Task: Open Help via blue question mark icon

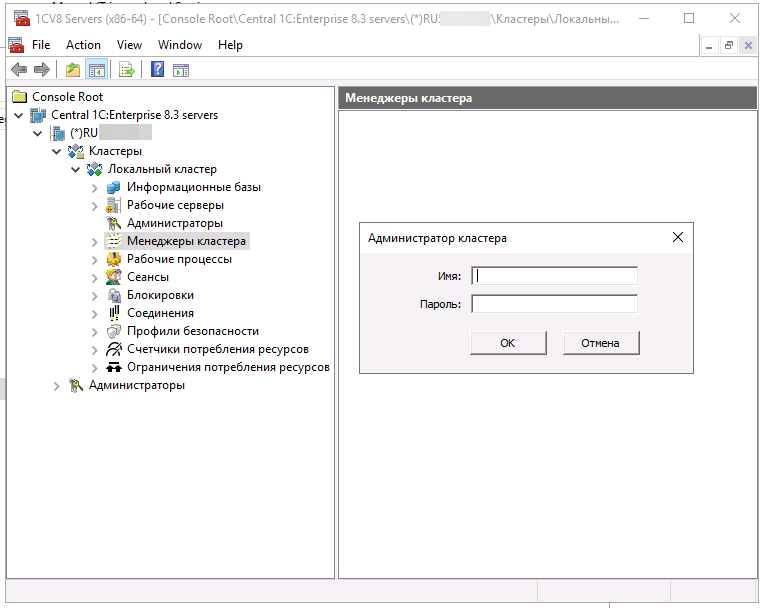Action: (158, 70)
